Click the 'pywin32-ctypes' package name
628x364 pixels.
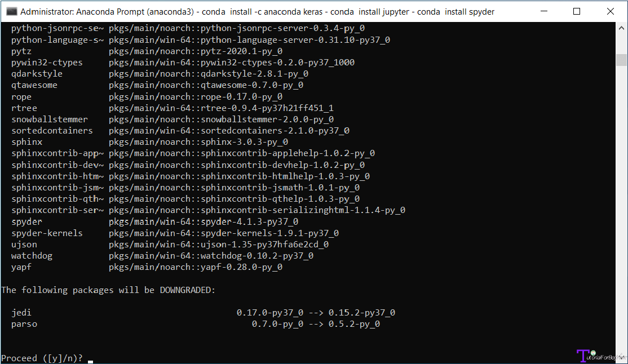click(47, 63)
